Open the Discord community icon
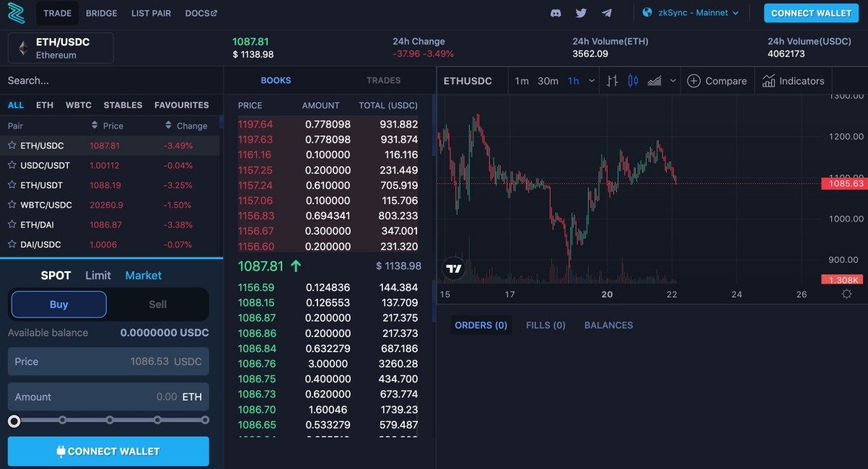This screenshot has height=469, width=868. (x=556, y=13)
